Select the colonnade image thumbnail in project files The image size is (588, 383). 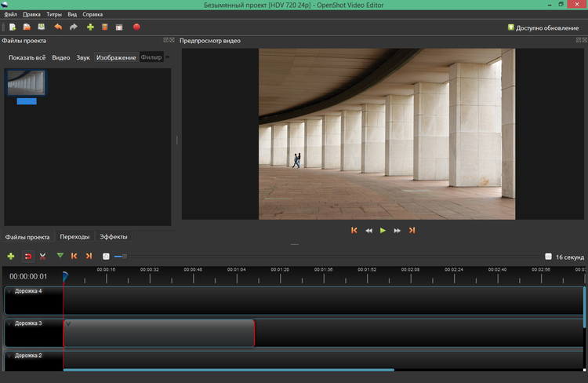(x=27, y=82)
